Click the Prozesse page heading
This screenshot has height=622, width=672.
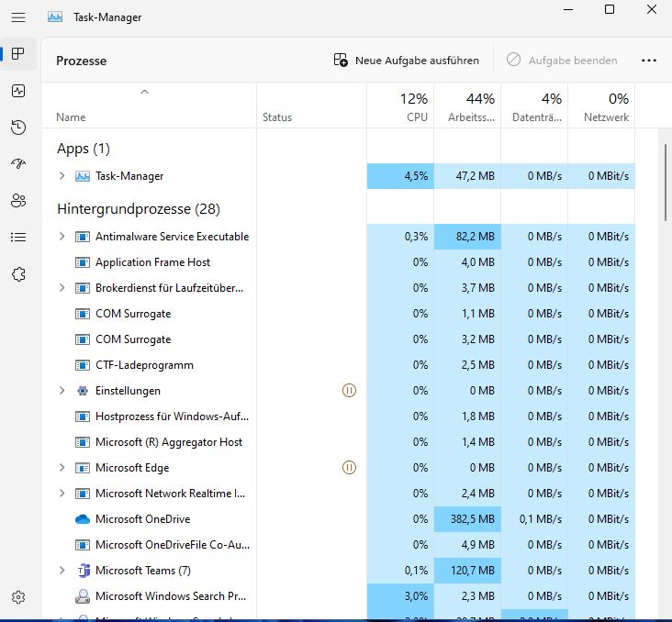81,61
